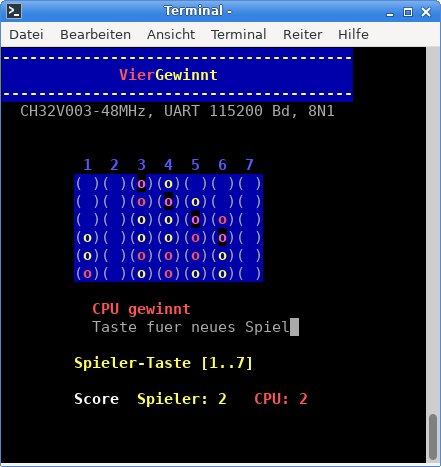Open the Hilfe menu

coord(353,34)
